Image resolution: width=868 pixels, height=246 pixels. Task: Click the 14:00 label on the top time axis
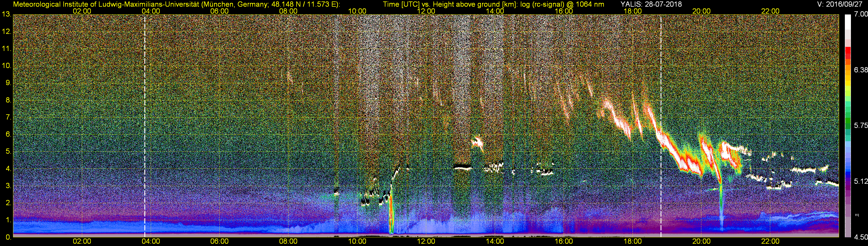[x=495, y=11]
